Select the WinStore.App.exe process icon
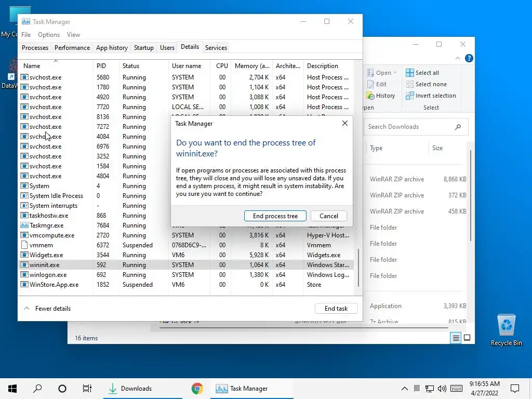Screen dimensions: 532x399 pyautogui.click(x=24, y=284)
